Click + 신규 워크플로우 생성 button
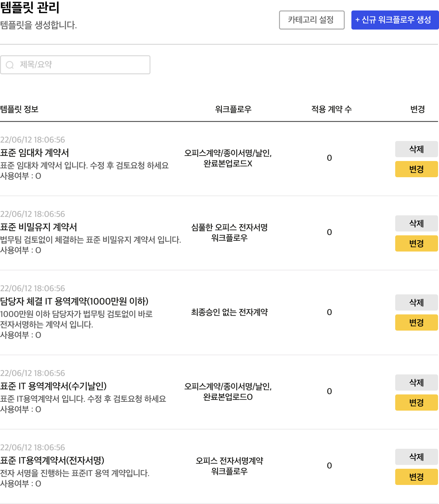Screen dimensions: 439x504 click(395, 20)
